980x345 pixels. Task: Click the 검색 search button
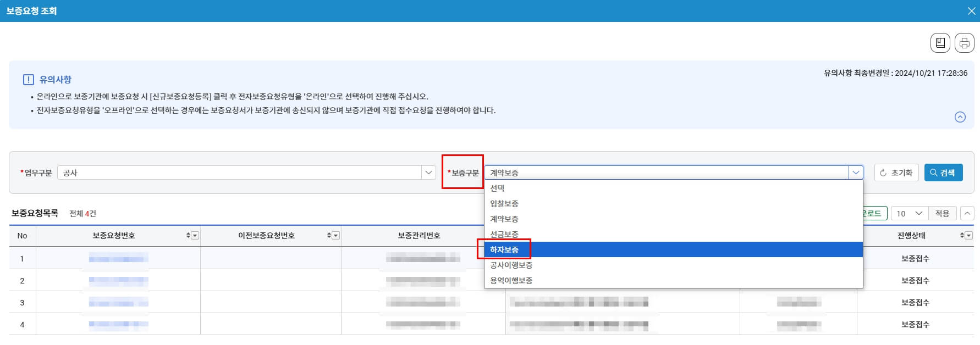click(x=943, y=172)
